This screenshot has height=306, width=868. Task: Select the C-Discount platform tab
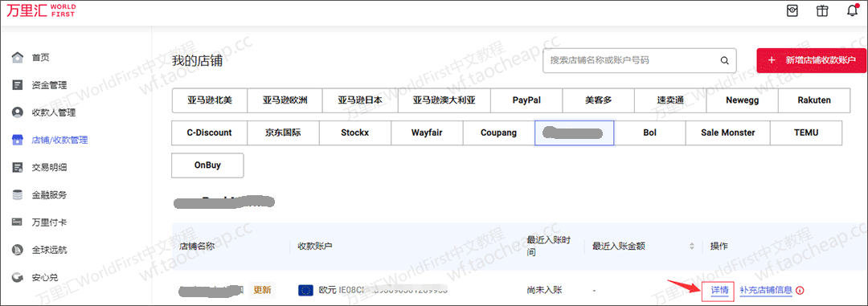point(209,133)
